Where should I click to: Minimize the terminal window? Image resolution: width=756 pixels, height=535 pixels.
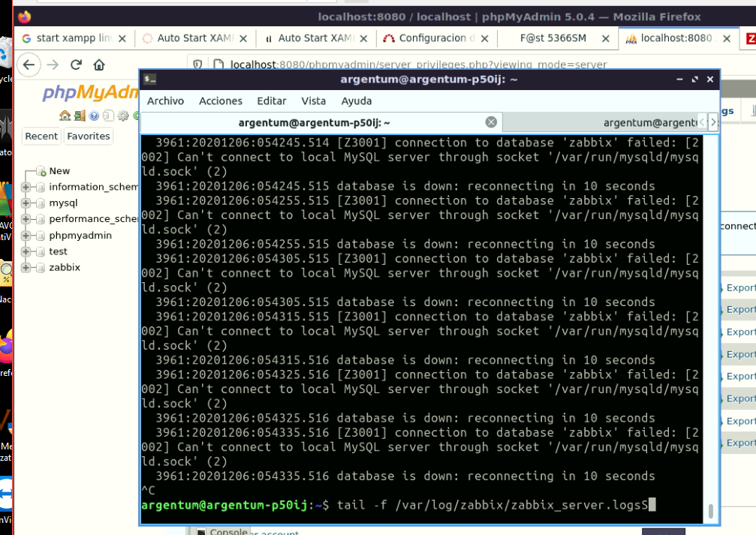pyautogui.click(x=679, y=79)
